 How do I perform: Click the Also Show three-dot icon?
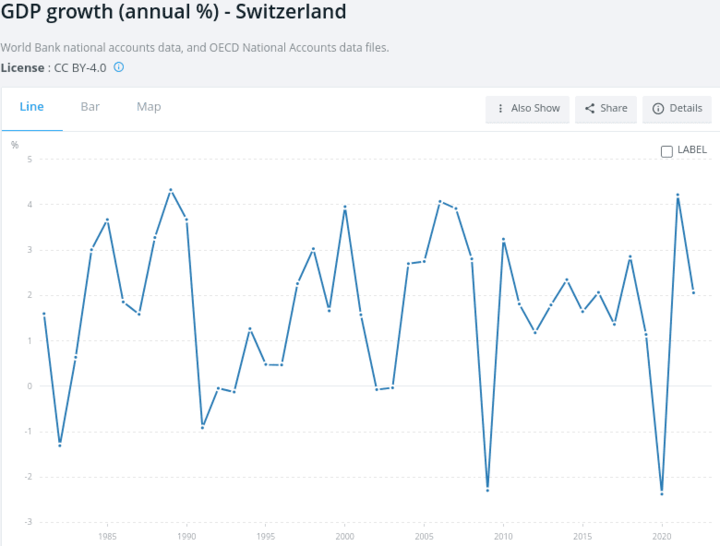(x=500, y=108)
